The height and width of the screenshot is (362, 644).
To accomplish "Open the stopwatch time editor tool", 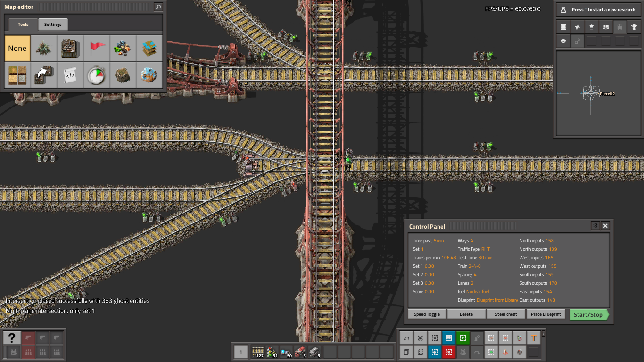I will coord(97,75).
